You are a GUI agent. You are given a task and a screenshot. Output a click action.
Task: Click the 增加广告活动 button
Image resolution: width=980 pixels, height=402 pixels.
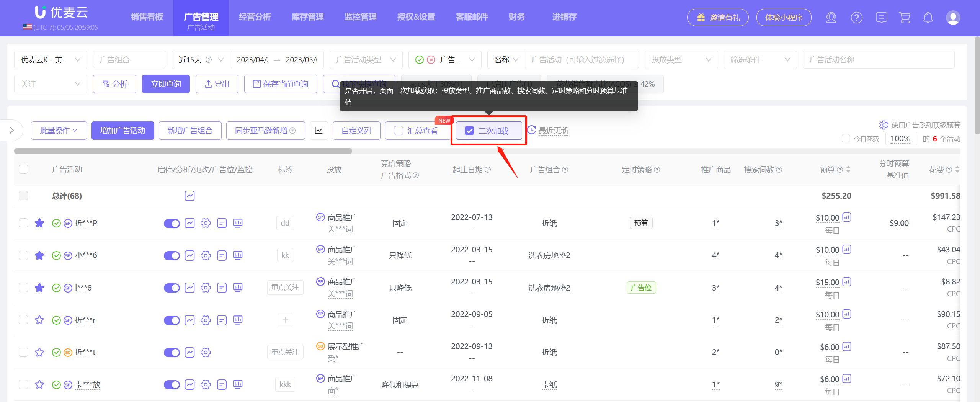(122, 130)
